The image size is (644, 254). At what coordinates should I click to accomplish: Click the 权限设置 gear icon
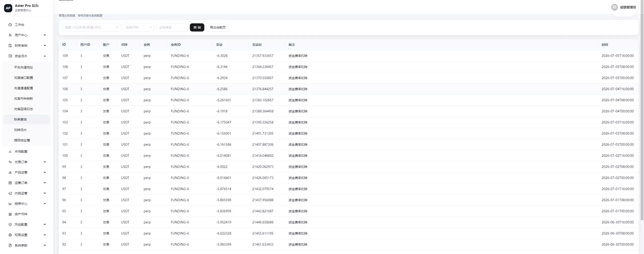point(10,235)
